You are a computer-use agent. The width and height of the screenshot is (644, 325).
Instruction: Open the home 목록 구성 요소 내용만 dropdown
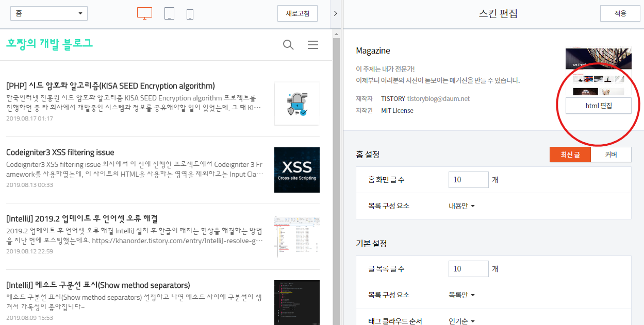[x=461, y=206]
